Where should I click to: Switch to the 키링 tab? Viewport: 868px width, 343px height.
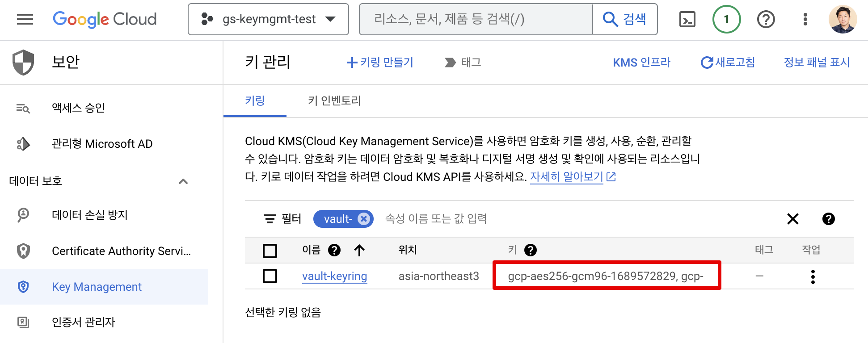point(255,101)
